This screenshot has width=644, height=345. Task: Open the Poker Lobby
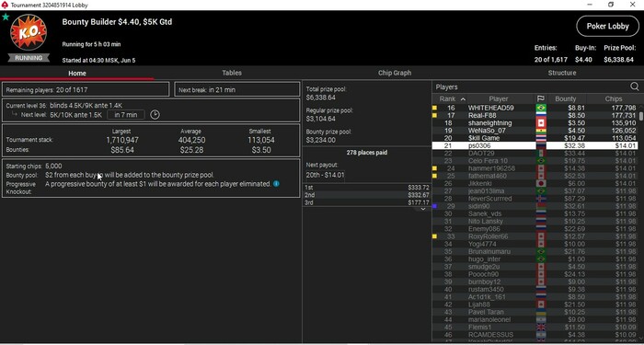[x=607, y=27]
